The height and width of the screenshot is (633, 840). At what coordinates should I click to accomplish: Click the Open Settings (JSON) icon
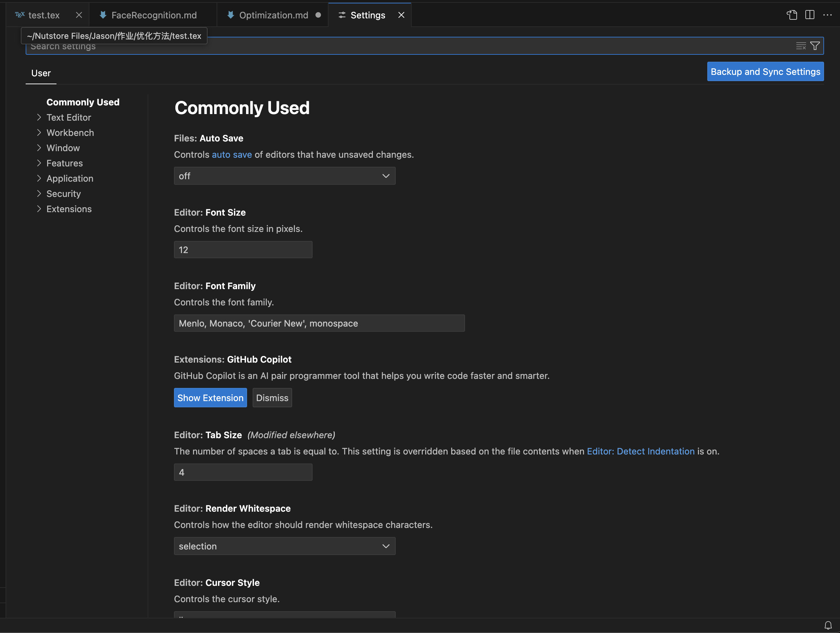pyautogui.click(x=792, y=15)
